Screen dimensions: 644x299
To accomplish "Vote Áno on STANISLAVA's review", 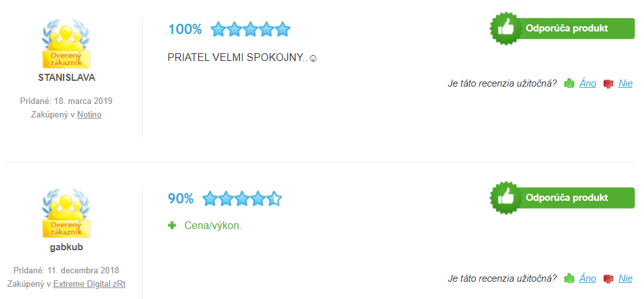I will pyautogui.click(x=588, y=84).
